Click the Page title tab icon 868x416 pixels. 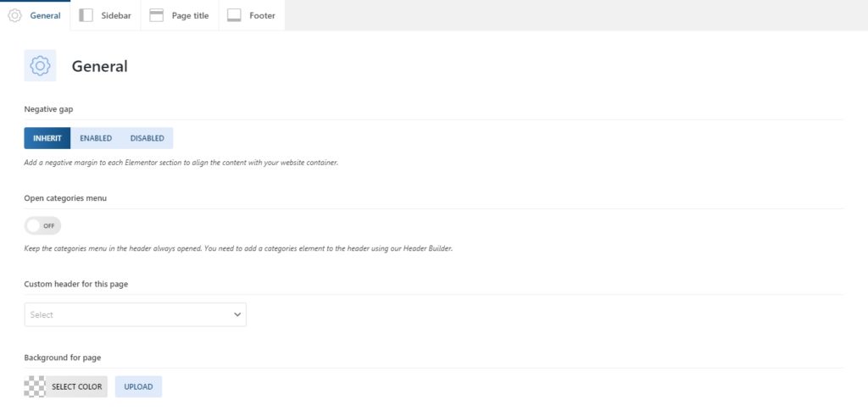pos(156,15)
